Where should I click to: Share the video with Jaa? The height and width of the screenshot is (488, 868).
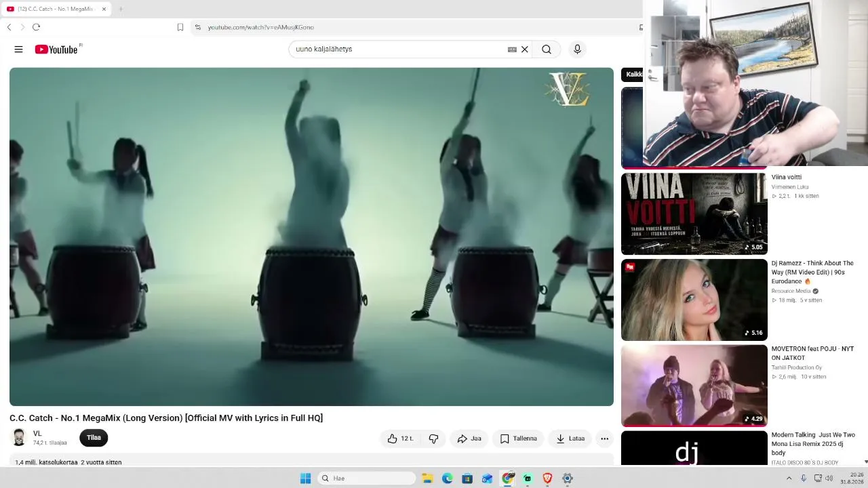coord(469,439)
